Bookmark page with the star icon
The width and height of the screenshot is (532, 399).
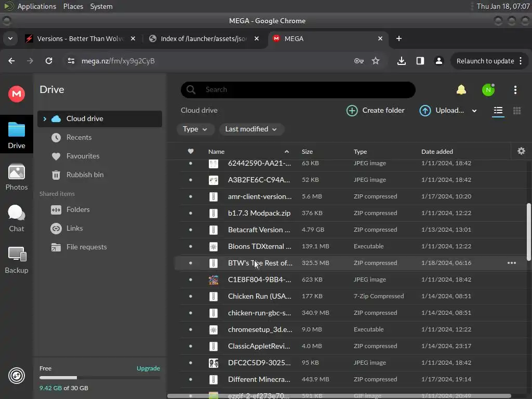point(375,61)
